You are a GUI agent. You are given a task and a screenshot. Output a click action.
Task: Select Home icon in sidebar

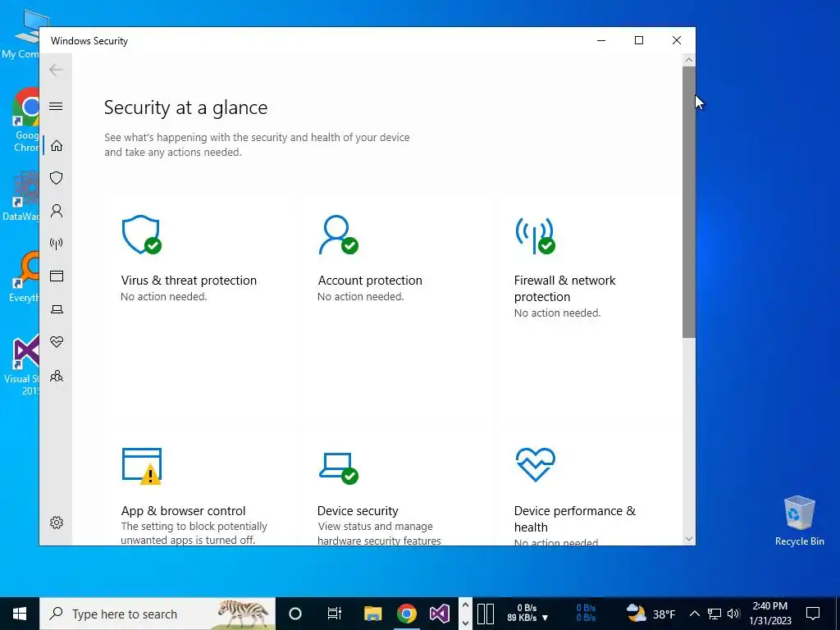tap(57, 146)
